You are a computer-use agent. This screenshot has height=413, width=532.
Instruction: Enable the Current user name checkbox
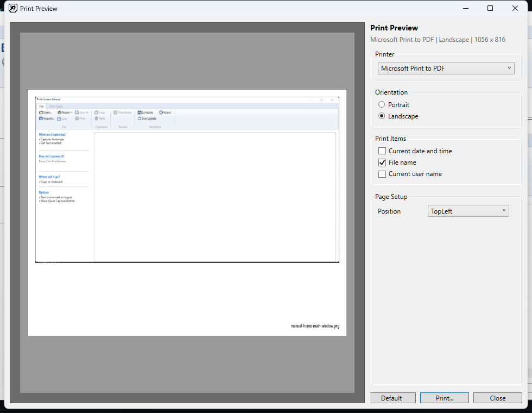(382, 174)
